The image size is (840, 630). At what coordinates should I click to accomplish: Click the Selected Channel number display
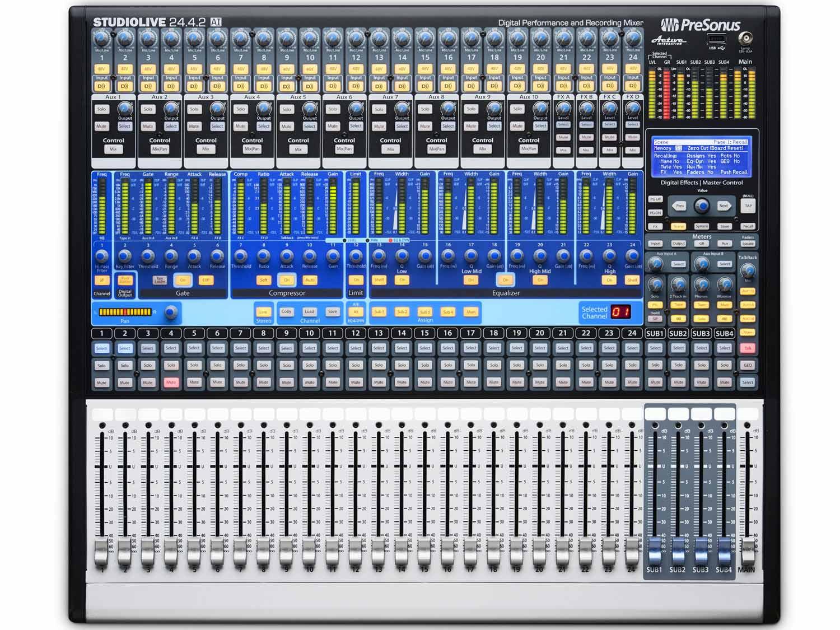(620, 312)
